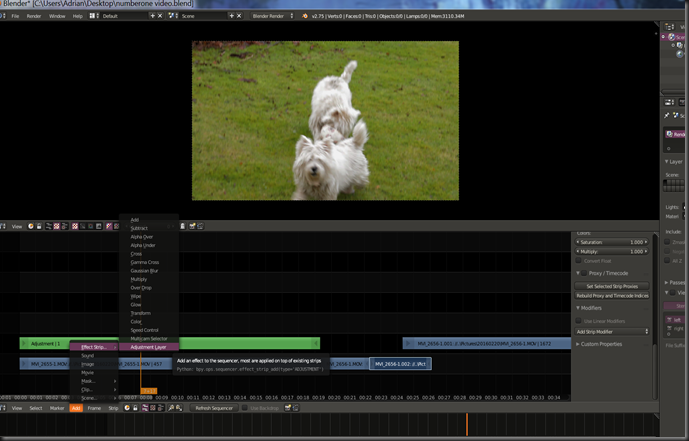The width and height of the screenshot is (689, 441).
Task: Toggle Zmask checkbox in Include section
Action: (x=667, y=242)
